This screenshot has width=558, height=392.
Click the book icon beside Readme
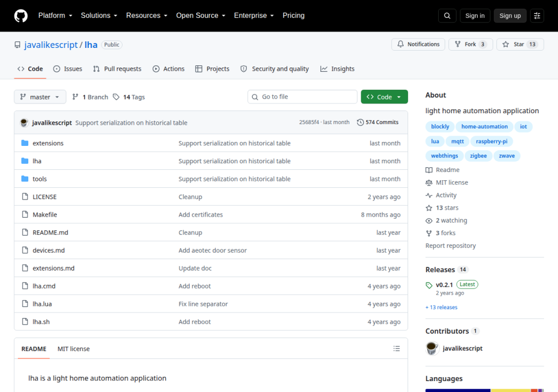point(429,170)
